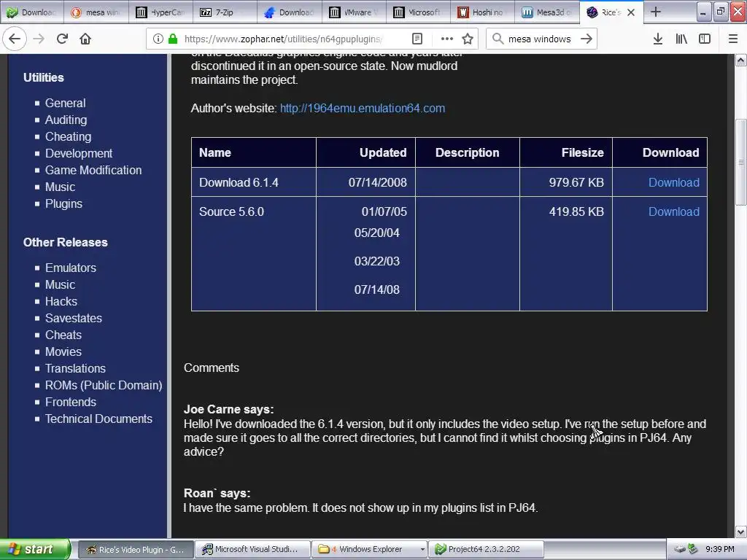
Task: Open Emulators under Other Releases
Action: click(x=71, y=268)
